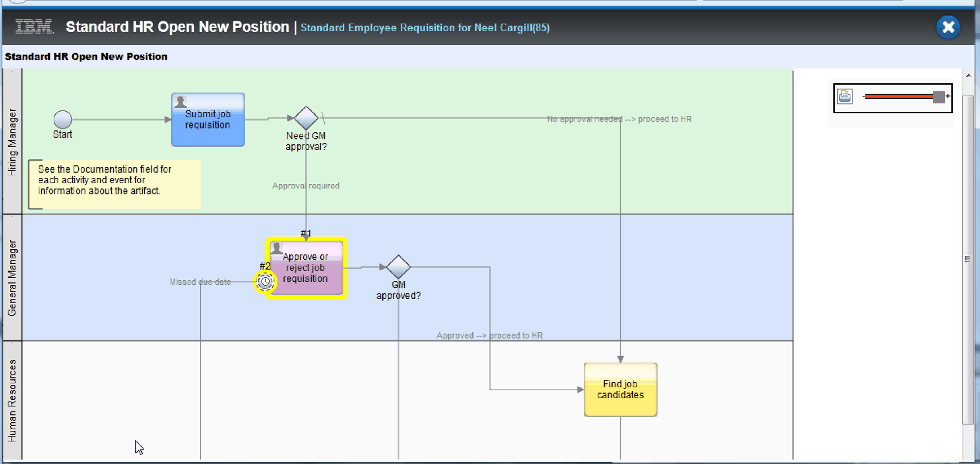
Task: Select the Missed due date timer event
Action: [x=265, y=281]
